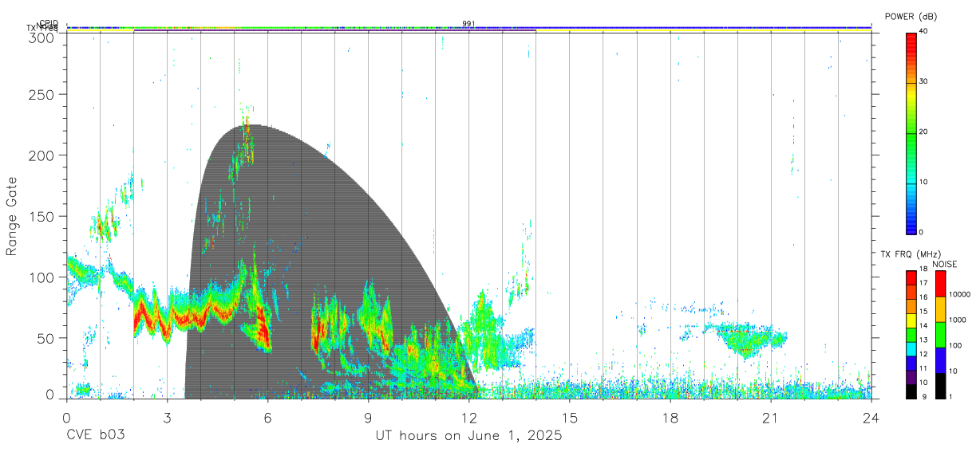Click the blue CPID strip above the plot
Screen dimensions: 980x452
coord(469,28)
